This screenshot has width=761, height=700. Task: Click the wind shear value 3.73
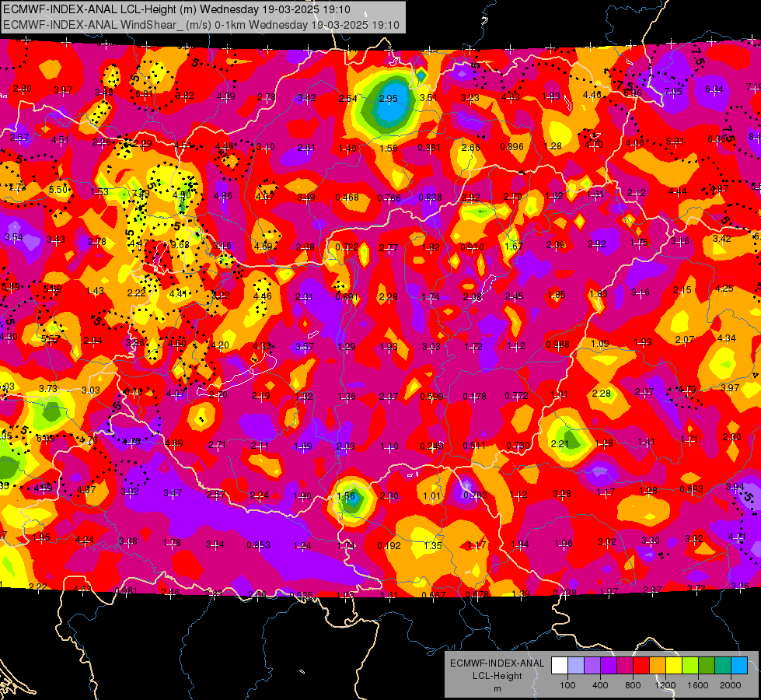(48, 389)
